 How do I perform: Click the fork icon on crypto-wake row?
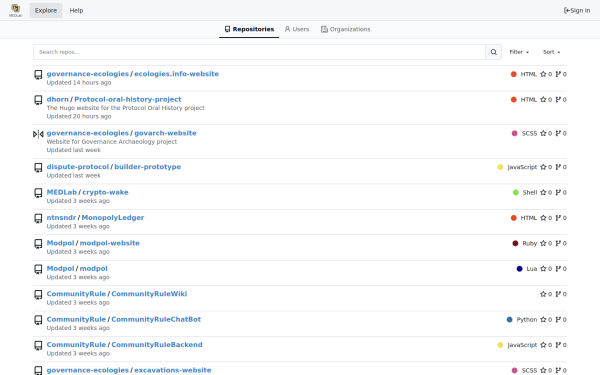[x=558, y=192]
